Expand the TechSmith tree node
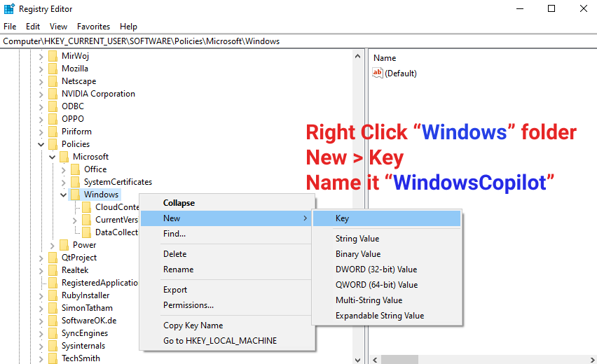Screen dimensions: 597x364 (x=41, y=358)
